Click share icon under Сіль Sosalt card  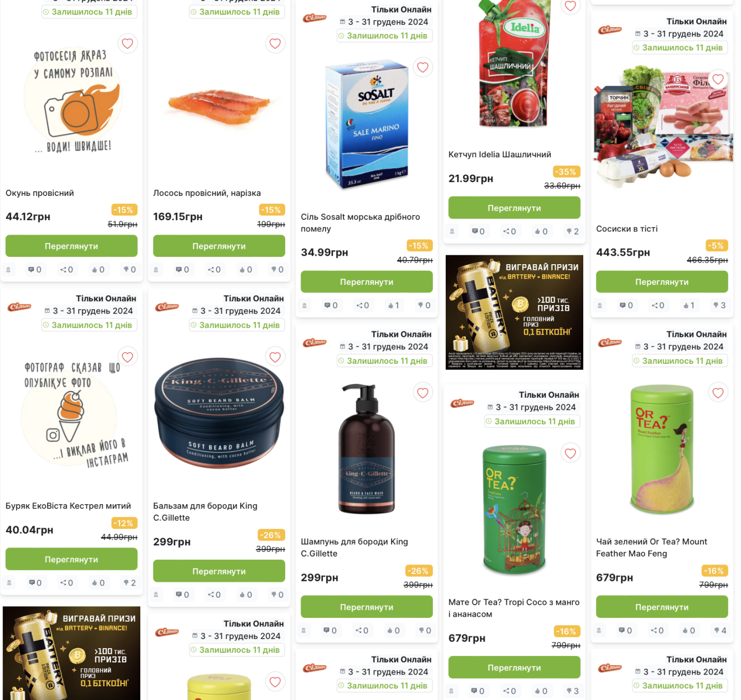(363, 306)
